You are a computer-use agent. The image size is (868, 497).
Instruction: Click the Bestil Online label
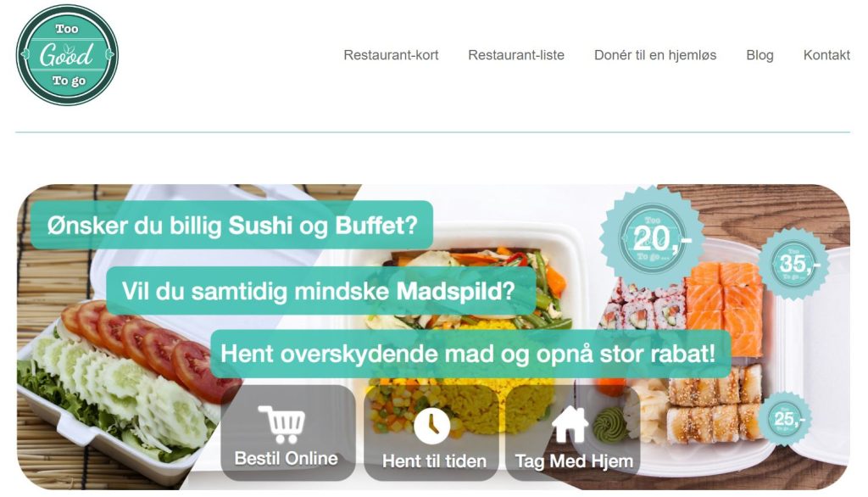(287, 459)
